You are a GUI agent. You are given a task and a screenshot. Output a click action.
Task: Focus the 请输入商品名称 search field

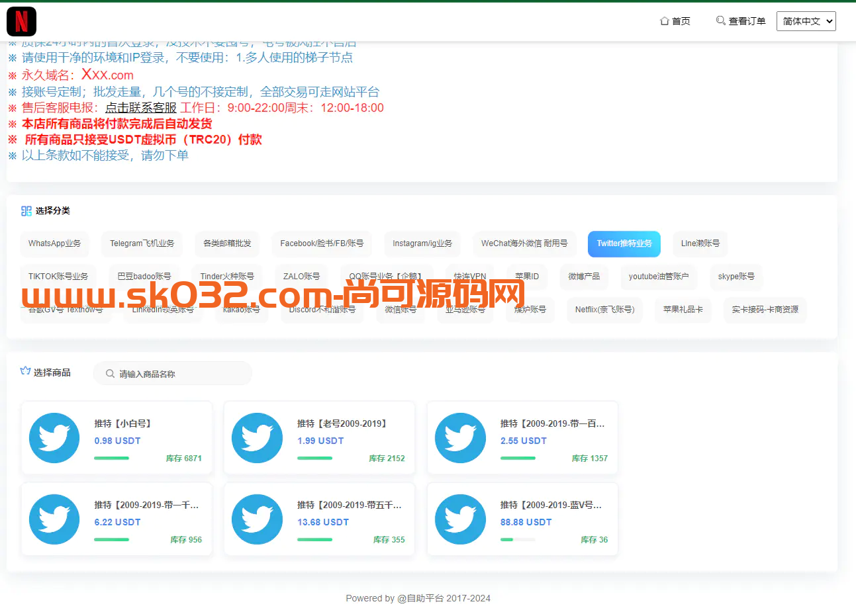[173, 374]
